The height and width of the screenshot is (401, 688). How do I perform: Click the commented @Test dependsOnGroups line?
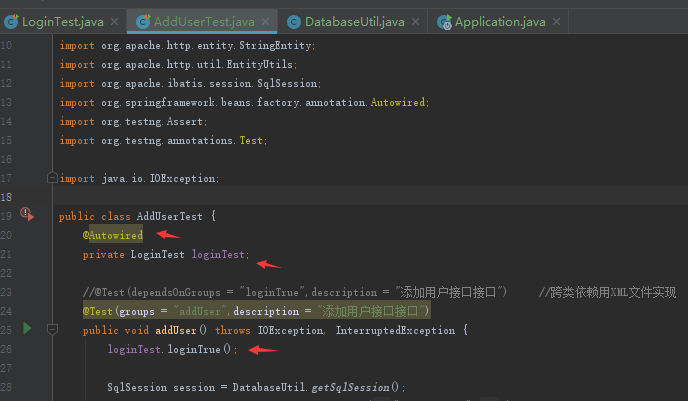pyautogui.click(x=294, y=292)
